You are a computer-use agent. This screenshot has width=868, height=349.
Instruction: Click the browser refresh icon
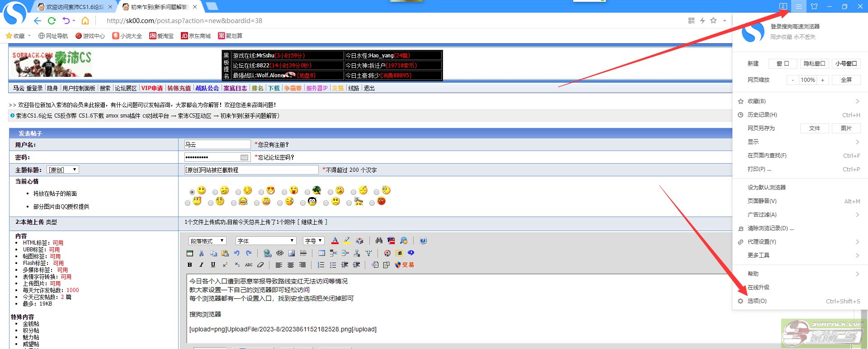coord(52,21)
